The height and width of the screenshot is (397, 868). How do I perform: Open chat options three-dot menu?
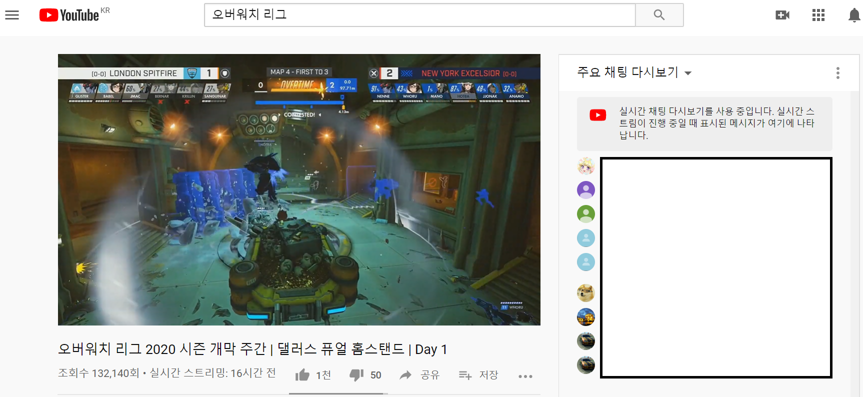(838, 73)
